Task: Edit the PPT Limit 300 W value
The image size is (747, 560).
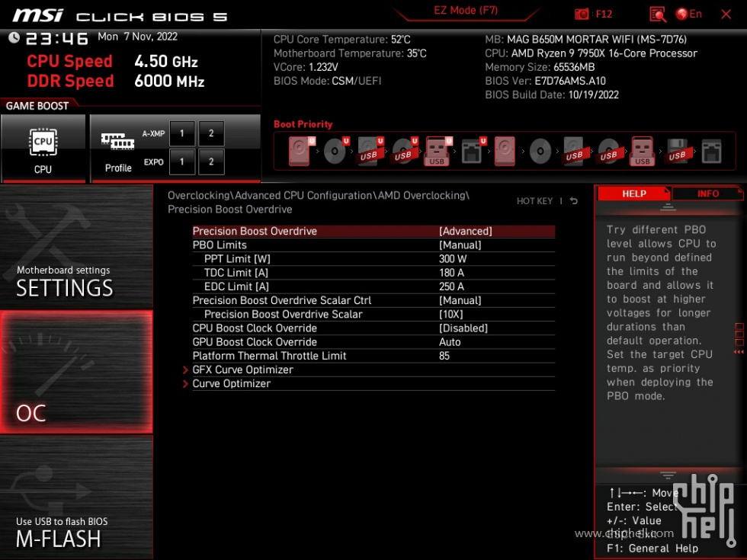Action: pos(453,258)
